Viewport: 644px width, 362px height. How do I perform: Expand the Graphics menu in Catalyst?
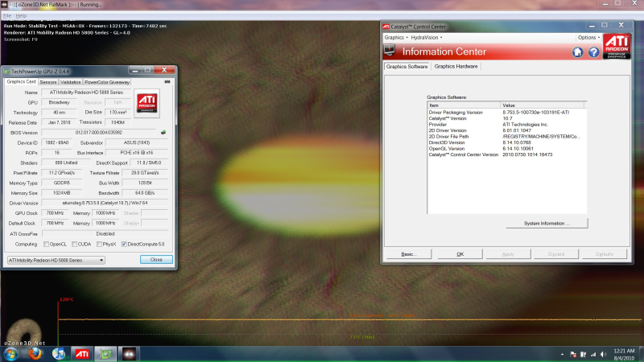(396, 37)
